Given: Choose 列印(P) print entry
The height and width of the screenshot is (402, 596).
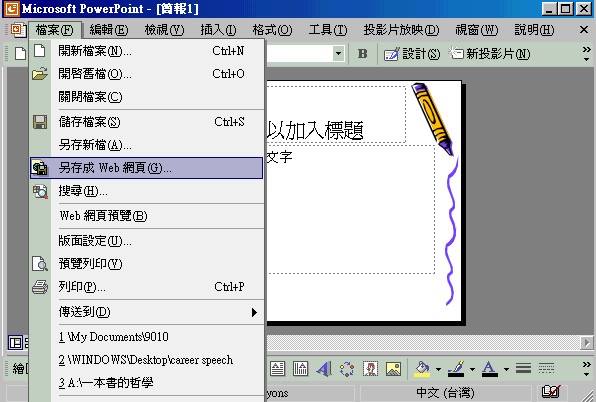Looking at the screenshot, I should click(x=147, y=286).
